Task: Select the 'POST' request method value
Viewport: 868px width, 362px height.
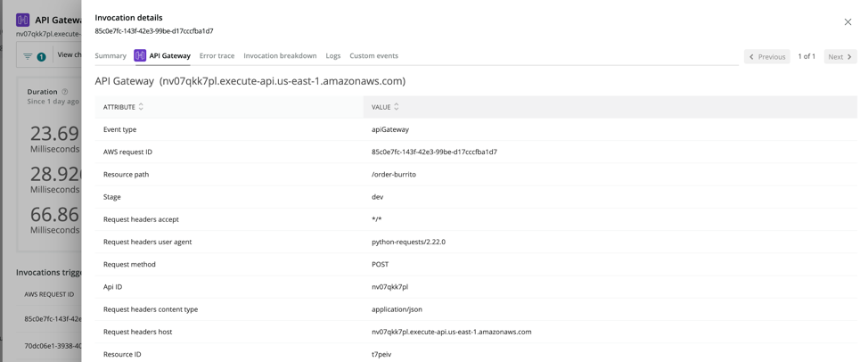Action: point(381,265)
